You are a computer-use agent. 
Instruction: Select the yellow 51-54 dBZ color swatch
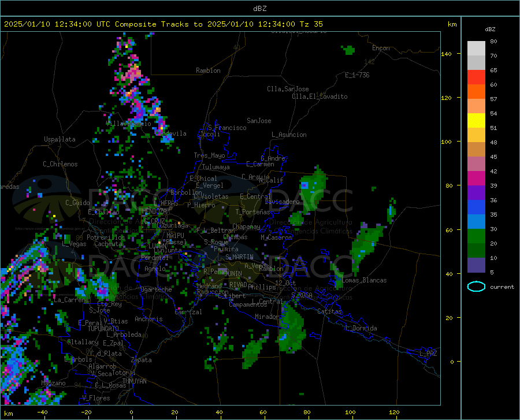476,121
